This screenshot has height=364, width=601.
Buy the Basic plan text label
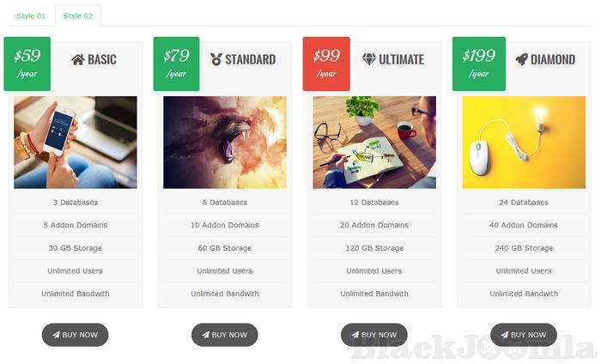coord(80,335)
